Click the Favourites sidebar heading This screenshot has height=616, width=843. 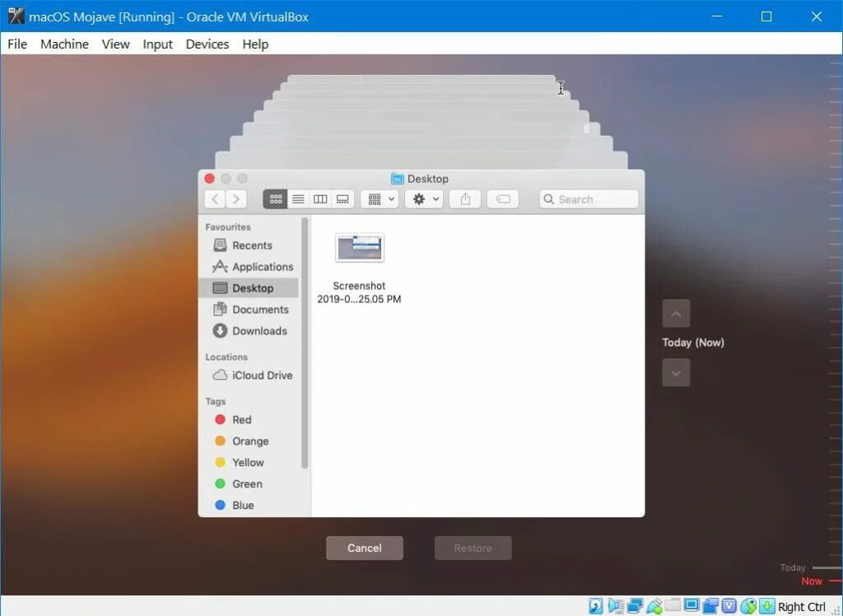click(228, 227)
